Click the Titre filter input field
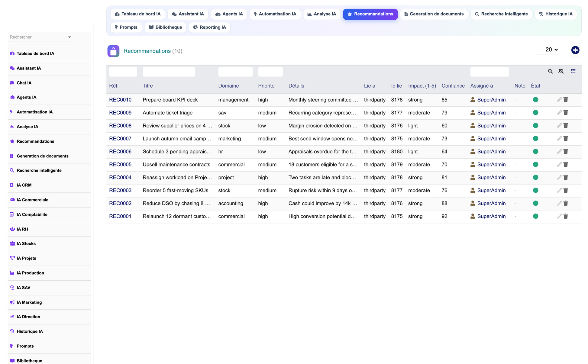588x364 pixels. pyautogui.click(x=169, y=72)
